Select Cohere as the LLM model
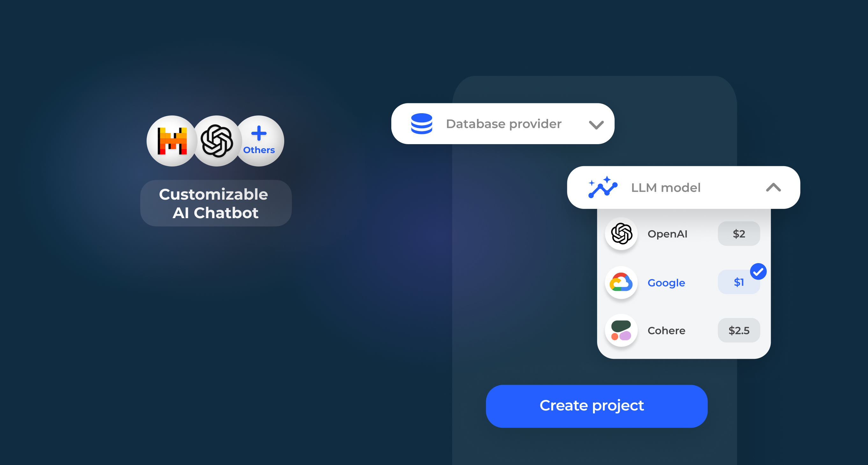The image size is (868, 465). (x=666, y=330)
